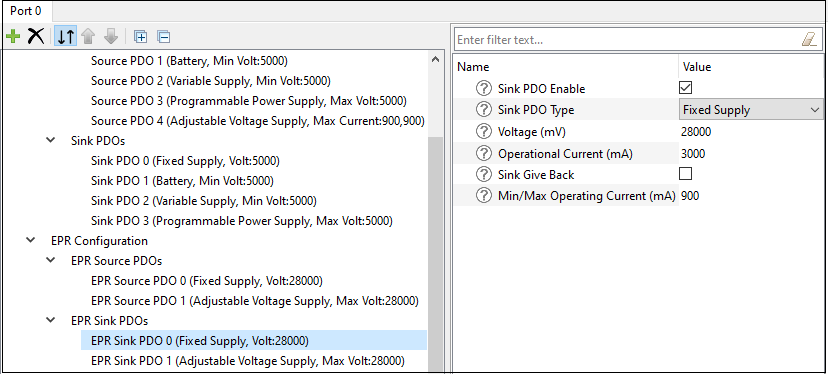
Task: Click the Voltage value 28000
Action: pyautogui.click(x=697, y=132)
